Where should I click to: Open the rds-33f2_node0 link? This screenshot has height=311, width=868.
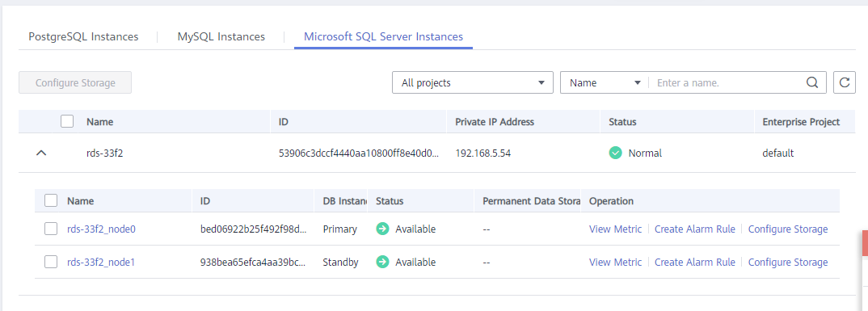[101, 229]
